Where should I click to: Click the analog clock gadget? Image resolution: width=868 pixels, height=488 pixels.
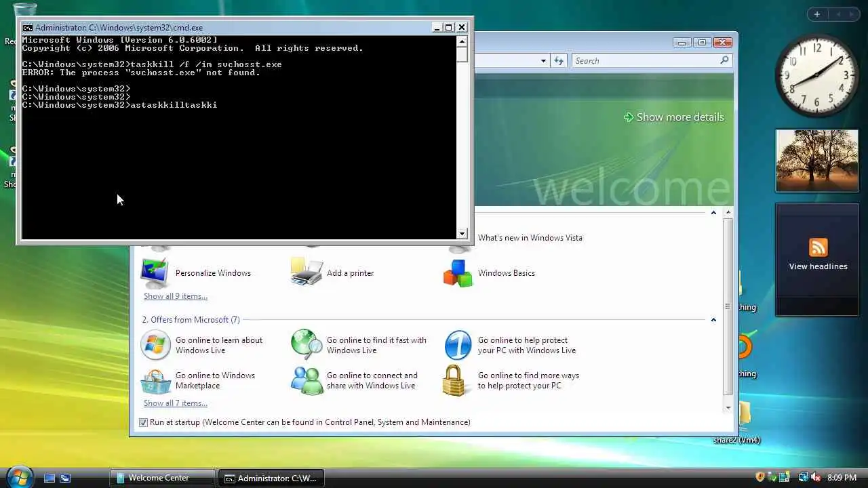coord(817,75)
